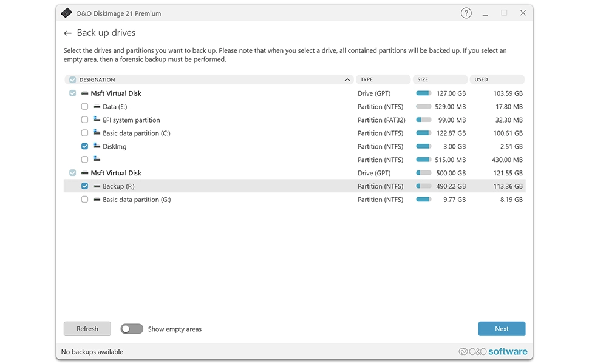Click the Refresh button

(x=87, y=328)
